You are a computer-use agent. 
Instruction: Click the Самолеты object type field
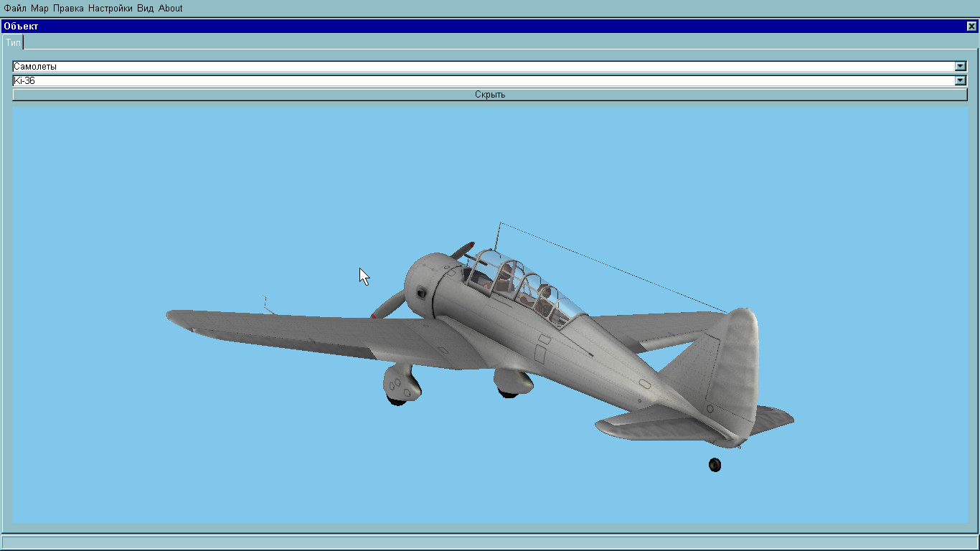484,67
